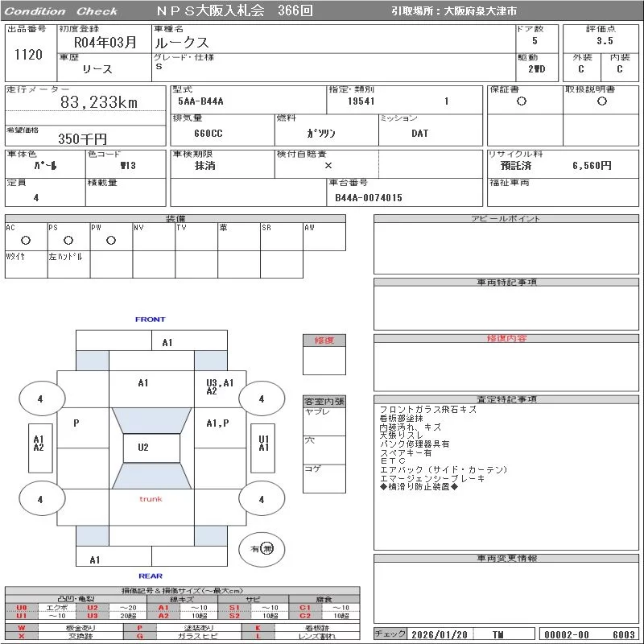Image resolution: width=644 pixels, height=644 pixels.
Task: Select the rear window shape above trunk
Action: 151,476
